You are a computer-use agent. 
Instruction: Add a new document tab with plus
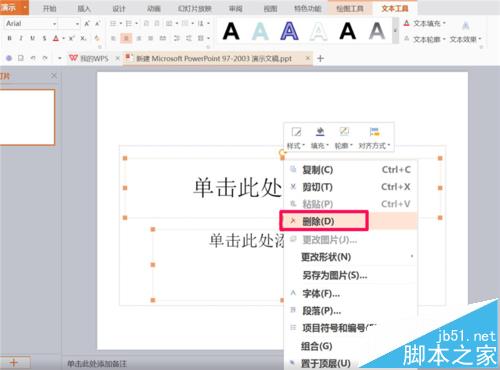[320, 59]
